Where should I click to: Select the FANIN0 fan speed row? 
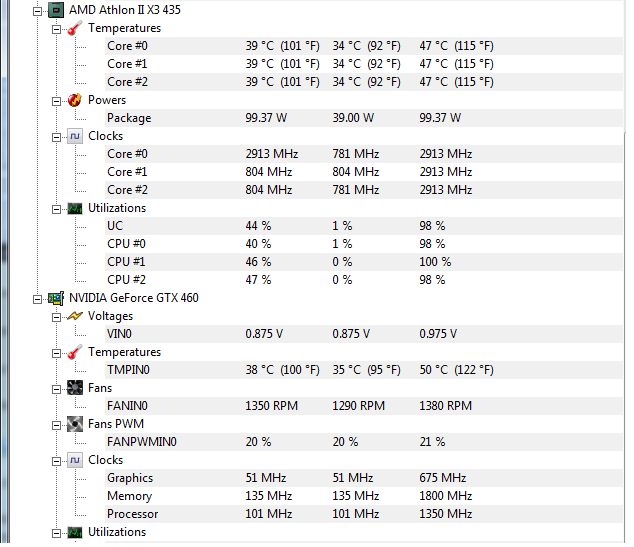(x=127, y=406)
